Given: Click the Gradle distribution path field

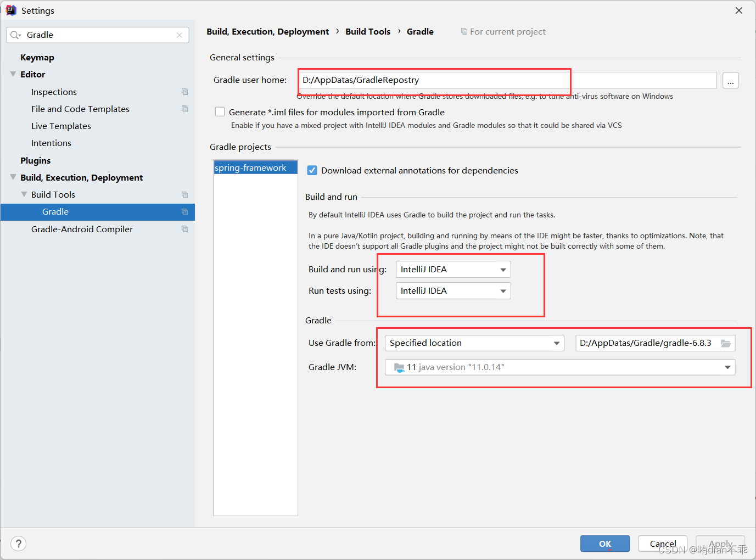Looking at the screenshot, I should point(655,343).
